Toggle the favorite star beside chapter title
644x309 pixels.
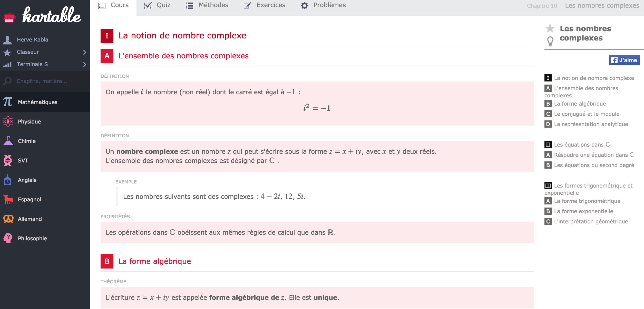click(550, 28)
